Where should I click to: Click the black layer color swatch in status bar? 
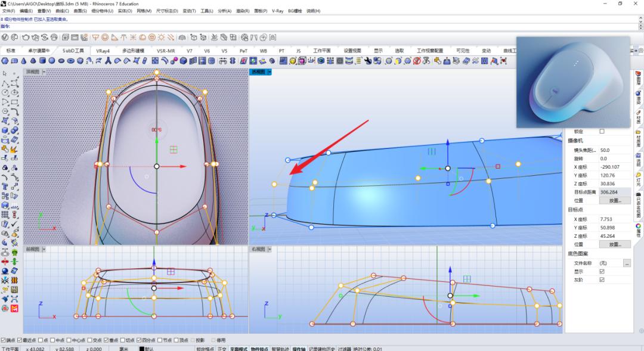pos(142,349)
